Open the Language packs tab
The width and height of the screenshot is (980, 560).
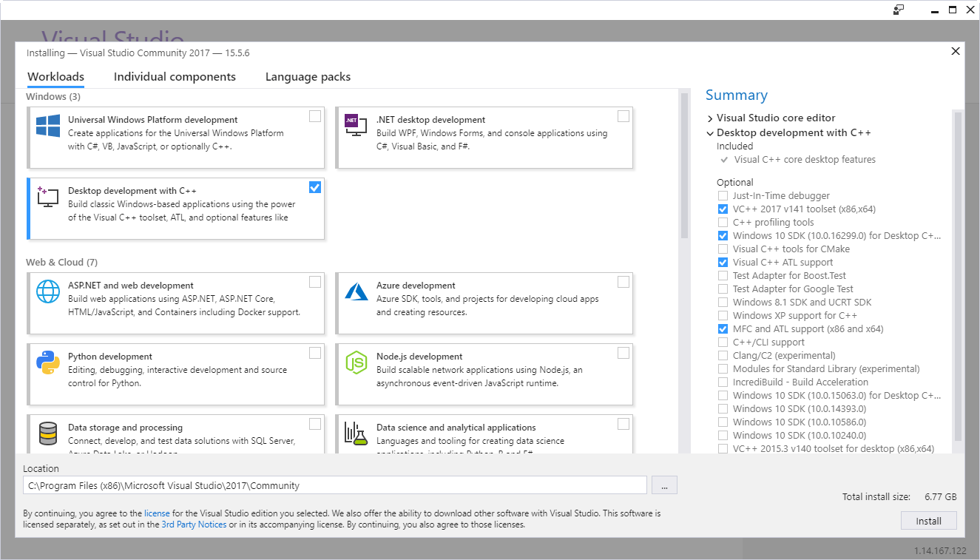[x=308, y=77]
